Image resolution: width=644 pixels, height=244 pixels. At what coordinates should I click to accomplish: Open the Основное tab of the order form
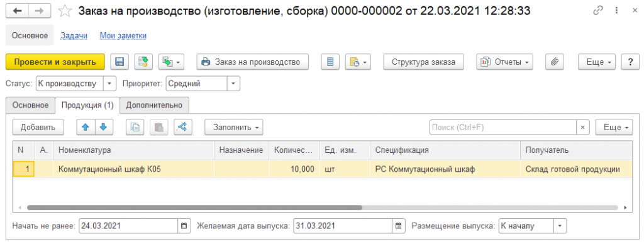(30, 105)
